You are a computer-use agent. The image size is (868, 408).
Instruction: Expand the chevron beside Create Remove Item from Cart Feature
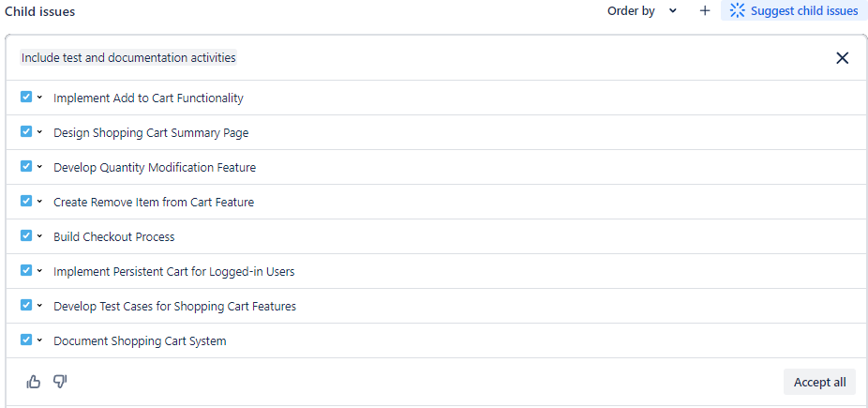(39, 202)
